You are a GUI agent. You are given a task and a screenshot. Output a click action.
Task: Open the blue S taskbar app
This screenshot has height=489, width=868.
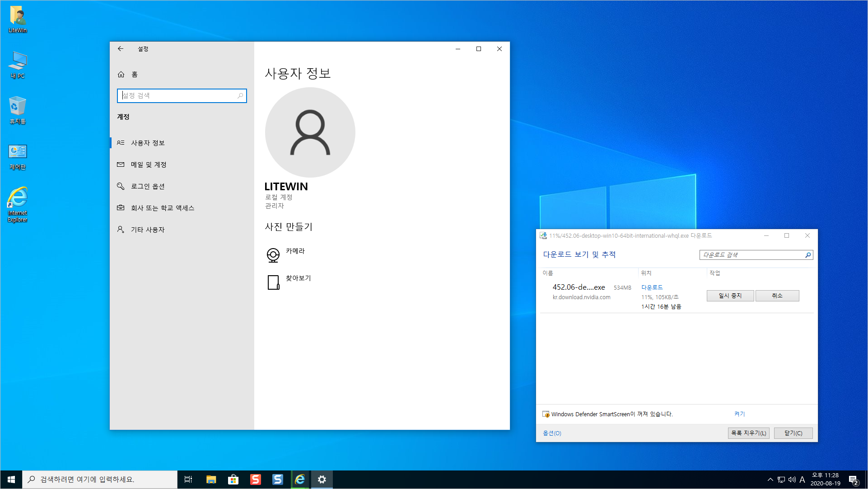[x=278, y=480]
